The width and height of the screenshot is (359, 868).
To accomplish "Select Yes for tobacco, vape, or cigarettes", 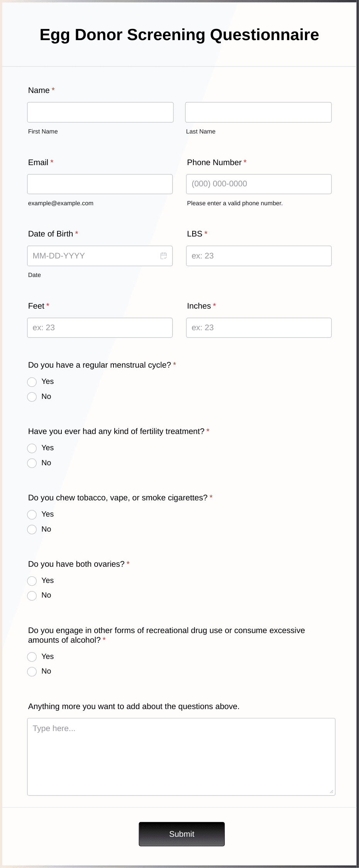I will (32, 515).
